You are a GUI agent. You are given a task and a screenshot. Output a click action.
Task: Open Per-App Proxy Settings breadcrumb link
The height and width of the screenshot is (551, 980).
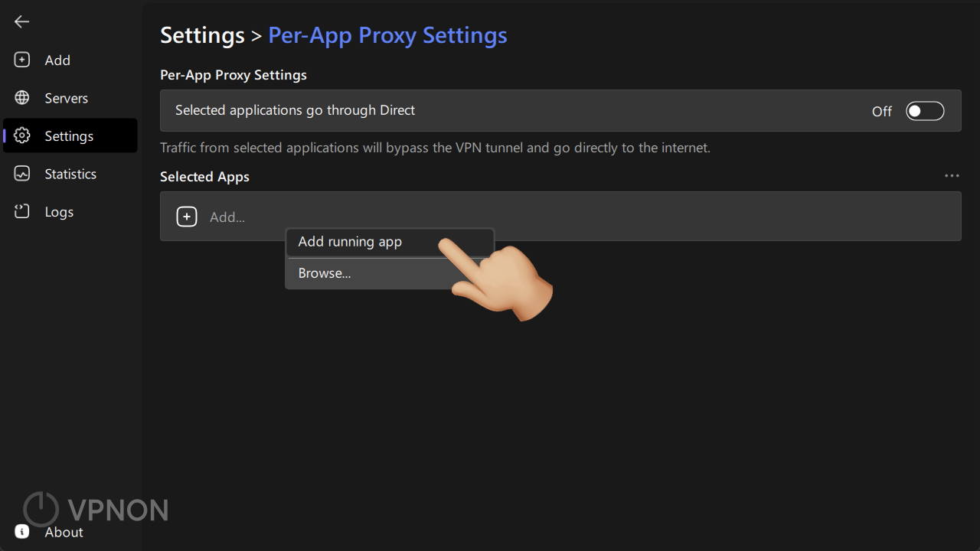tap(387, 35)
